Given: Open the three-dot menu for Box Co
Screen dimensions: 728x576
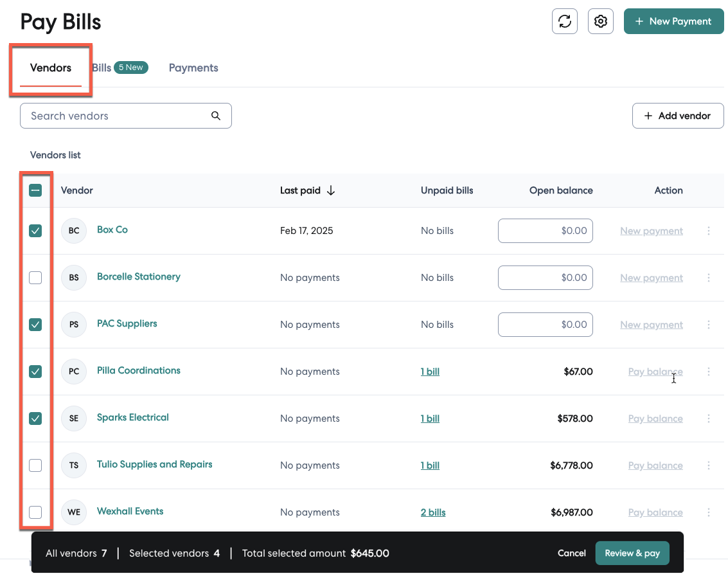Looking at the screenshot, I should click(x=709, y=231).
